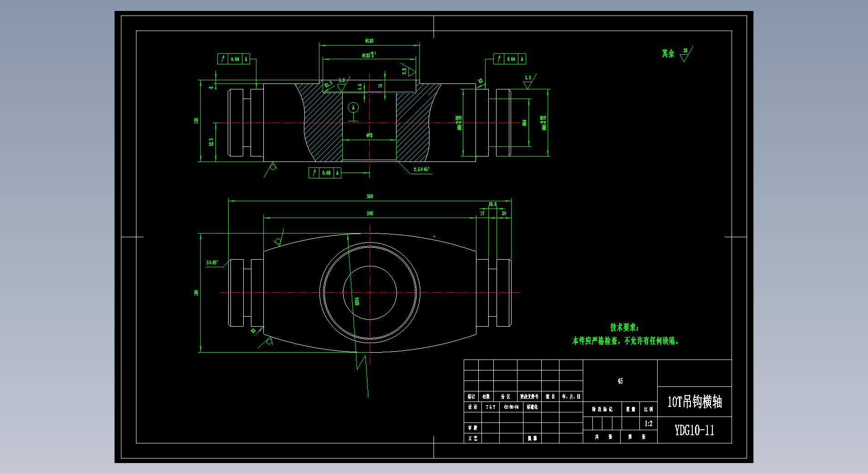The width and height of the screenshot is (868, 474).
Task: Select the 1:2 scale cell
Action: coord(648,423)
